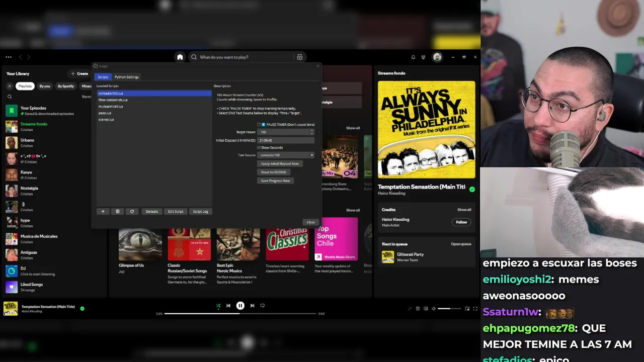Screen dimensions: 644x362
Task: Close the Scripts dialog with Close button
Action: click(x=310, y=222)
